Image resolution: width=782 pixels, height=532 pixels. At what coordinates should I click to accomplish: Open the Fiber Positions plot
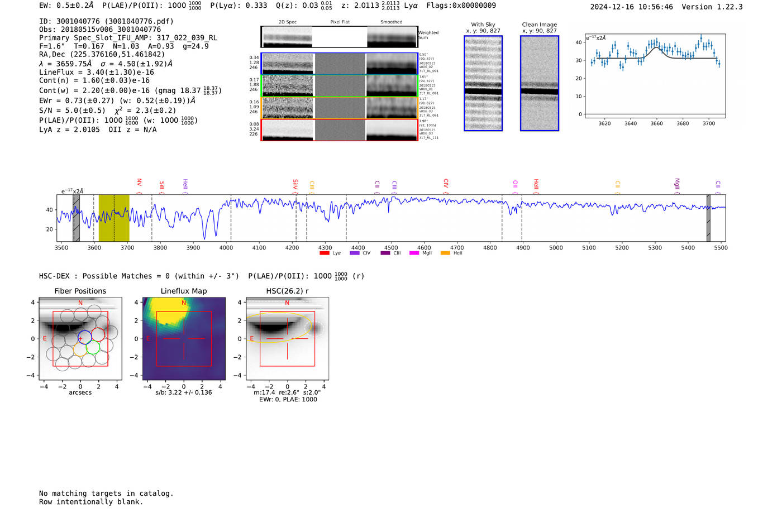(80, 338)
